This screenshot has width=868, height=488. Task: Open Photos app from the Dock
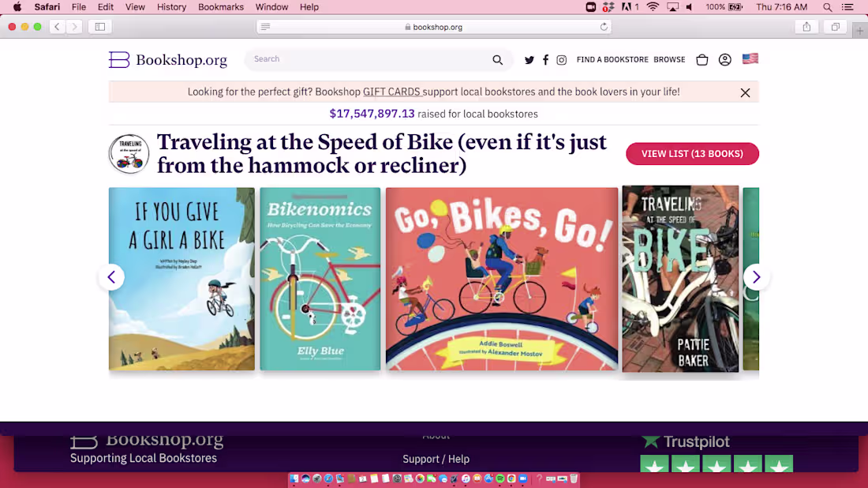click(420, 479)
